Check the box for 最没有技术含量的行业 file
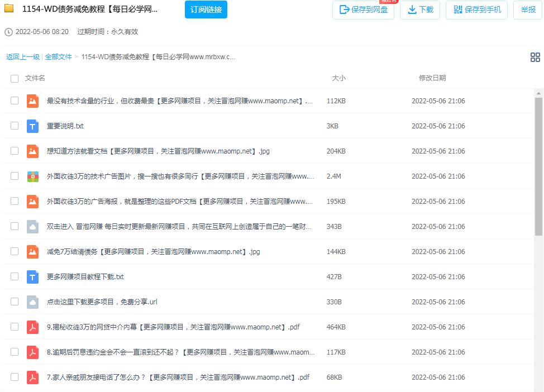544x392 pixels. coord(15,101)
